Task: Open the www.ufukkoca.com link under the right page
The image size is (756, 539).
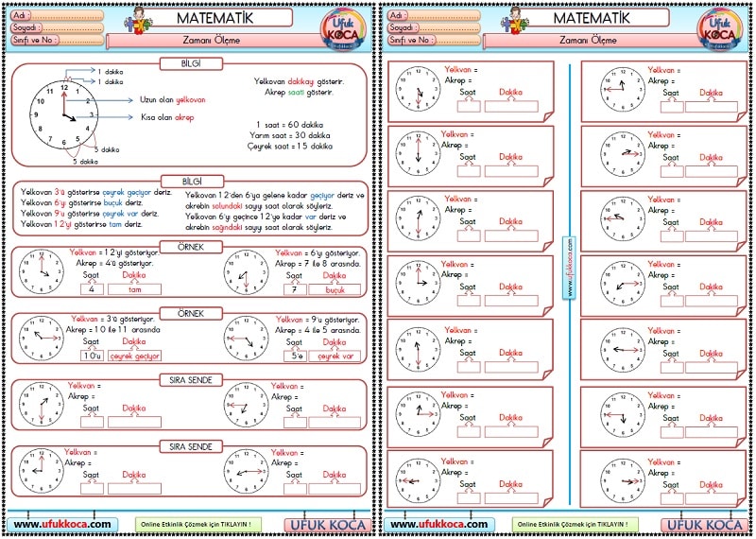Action: [x=438, y=524]
